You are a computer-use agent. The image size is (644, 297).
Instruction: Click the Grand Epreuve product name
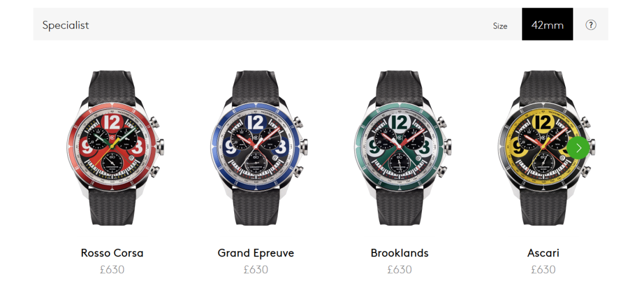pyautogui.click(x=256, y=252)
